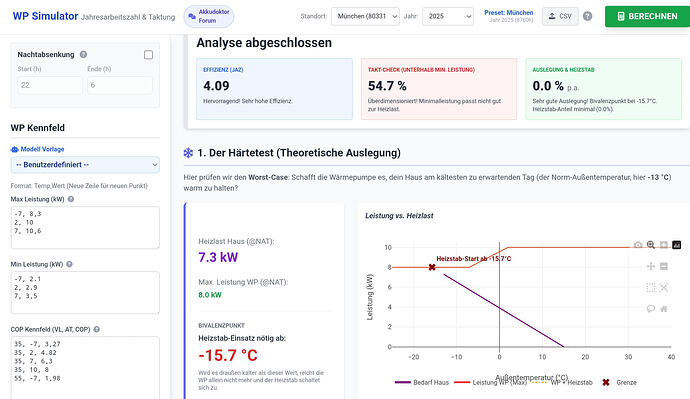Click the snowflake icon beside Der Härtetest
The height and width of the screenshot is (399, 690).
tap(188, 153)
